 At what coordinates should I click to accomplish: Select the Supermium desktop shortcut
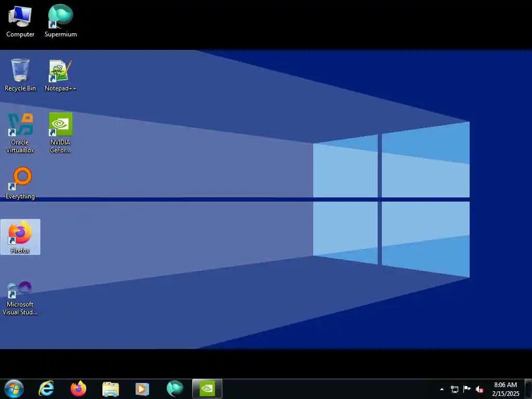point(60,21)
